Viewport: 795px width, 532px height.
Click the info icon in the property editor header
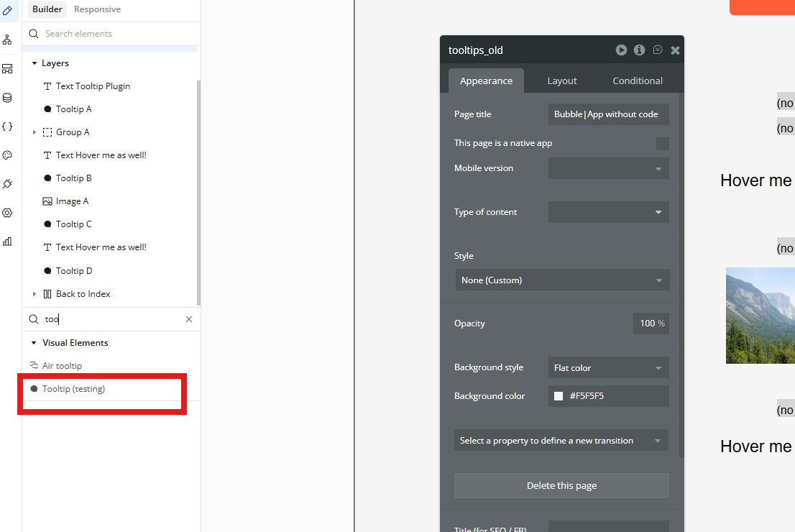[639, 50]
